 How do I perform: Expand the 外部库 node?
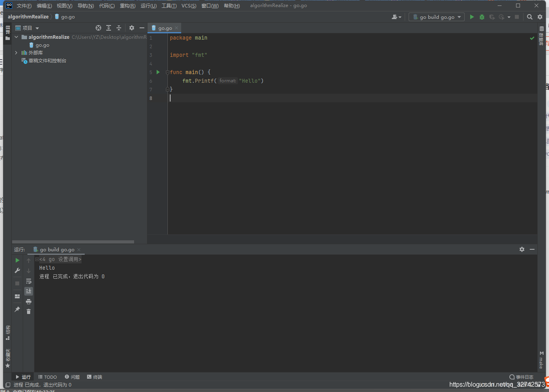tap(16, 53)
